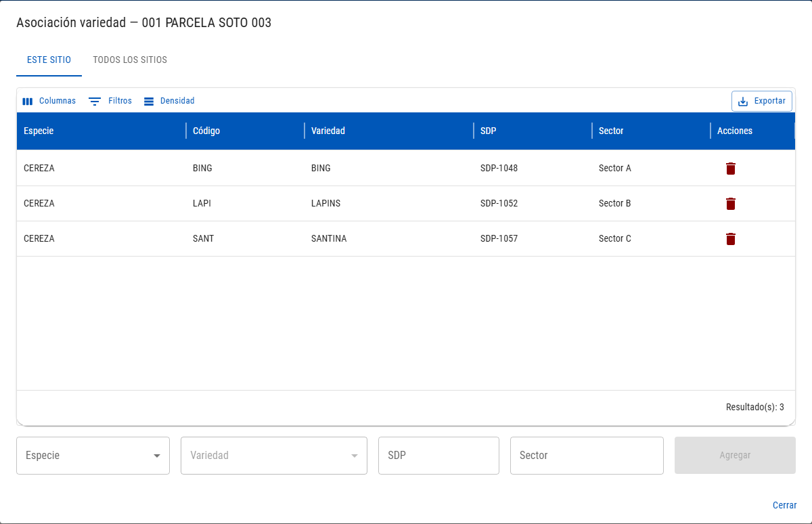The image size is (812, 524).
Task: Open the Columnas column chooser
Action: click(x=49, y=101)
